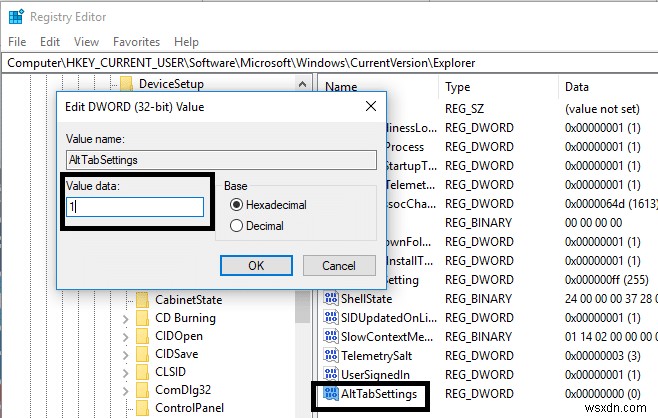Confirm the DWORD edit with OK

[x=256, y=266]
